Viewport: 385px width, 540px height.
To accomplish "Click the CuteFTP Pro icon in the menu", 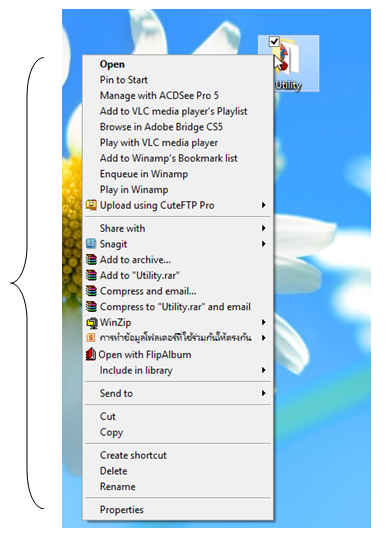I will (x=91, y=205).
